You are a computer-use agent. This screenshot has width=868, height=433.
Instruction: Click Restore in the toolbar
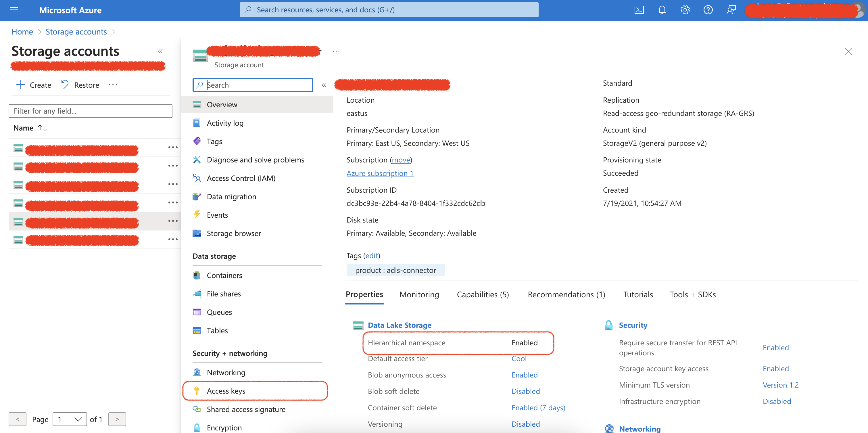pos(80,85)
